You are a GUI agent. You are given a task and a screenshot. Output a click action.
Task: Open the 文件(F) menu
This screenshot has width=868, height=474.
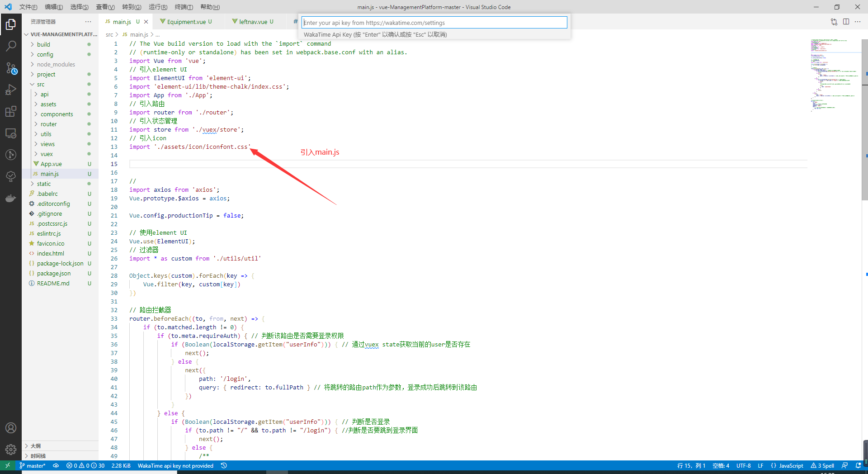pyautogui.click(x=28, y=7)
